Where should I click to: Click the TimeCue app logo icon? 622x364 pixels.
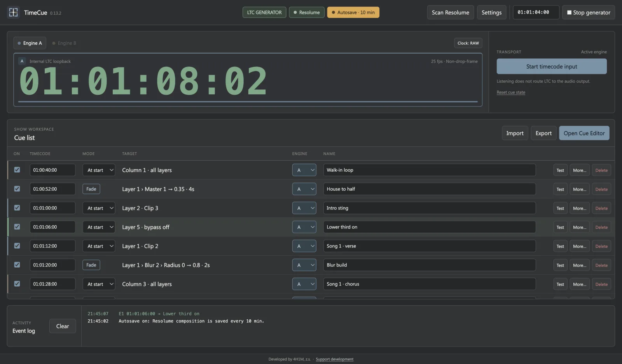[x=13, y=12]
